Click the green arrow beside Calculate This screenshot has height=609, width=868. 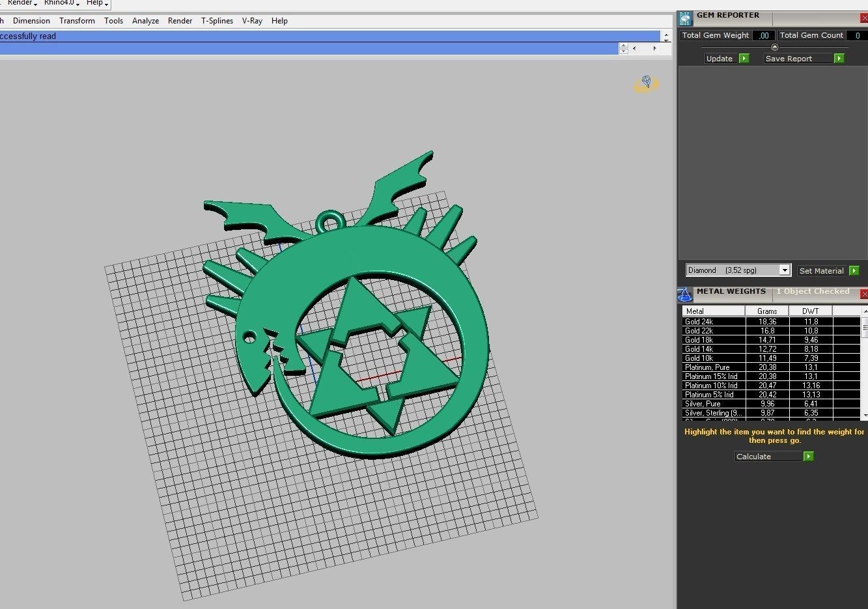(x=808, y=457)
